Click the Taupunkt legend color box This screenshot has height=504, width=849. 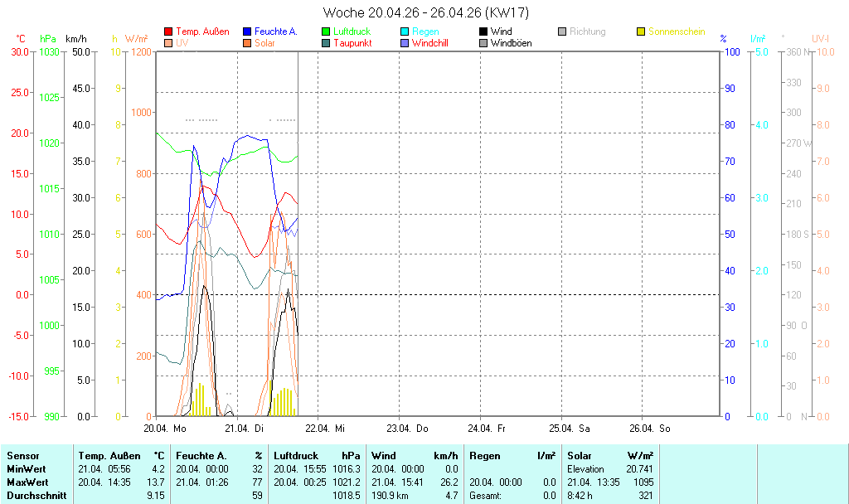coord(327,43)
